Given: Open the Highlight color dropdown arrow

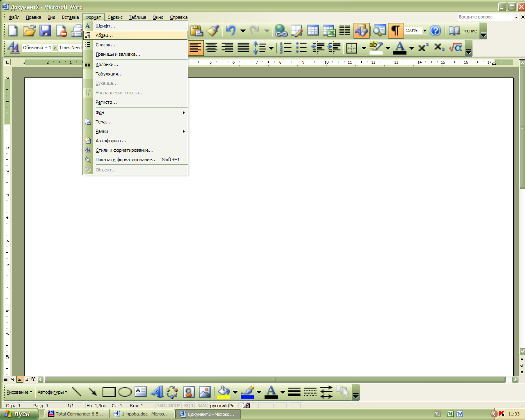Looking at the screenshot, I should click(x=388, y=48).
